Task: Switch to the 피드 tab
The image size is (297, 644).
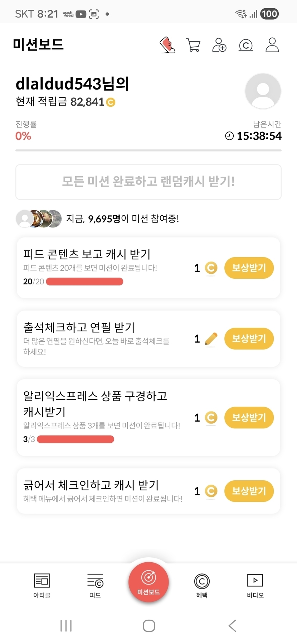Action: coord(95,585)
